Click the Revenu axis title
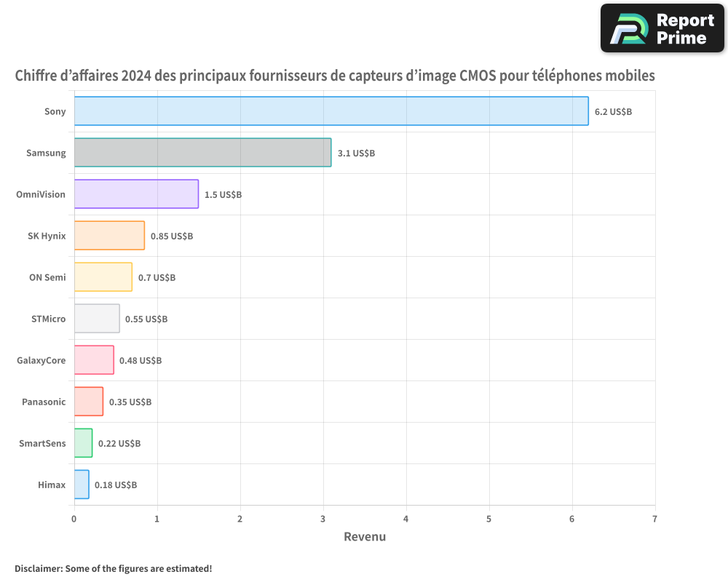The width and height of the screenshot is (728, 582). point(364,537)
